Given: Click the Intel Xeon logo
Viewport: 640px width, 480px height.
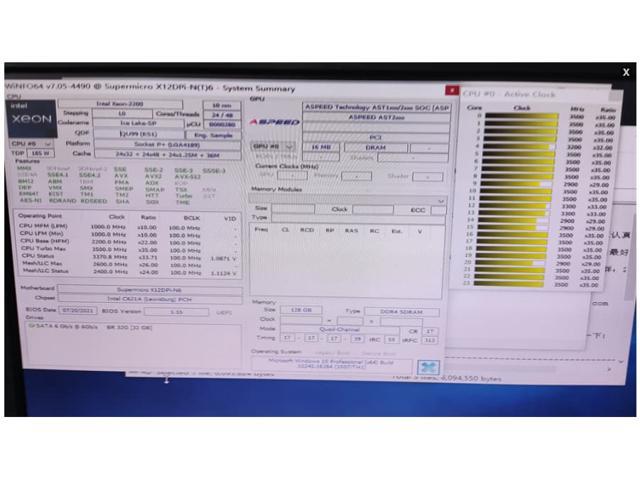Looking at the screenshot, I should coord(31,113).
